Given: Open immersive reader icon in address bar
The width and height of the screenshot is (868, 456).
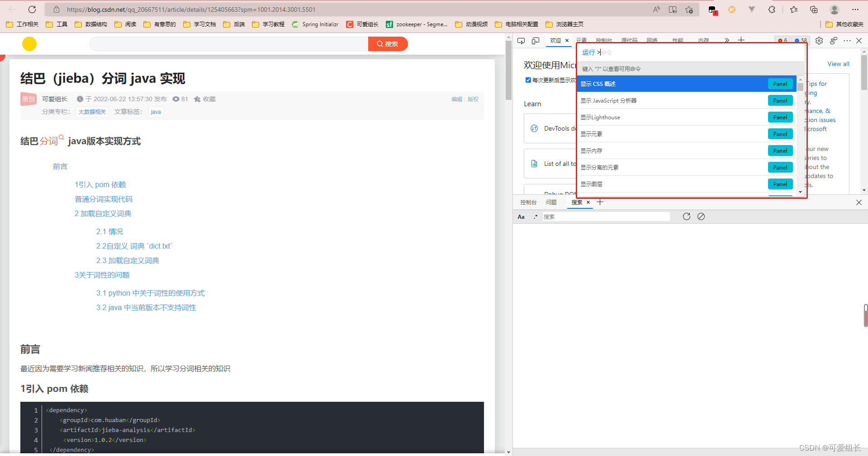Looking at the screenshot, I should point(673,9).
